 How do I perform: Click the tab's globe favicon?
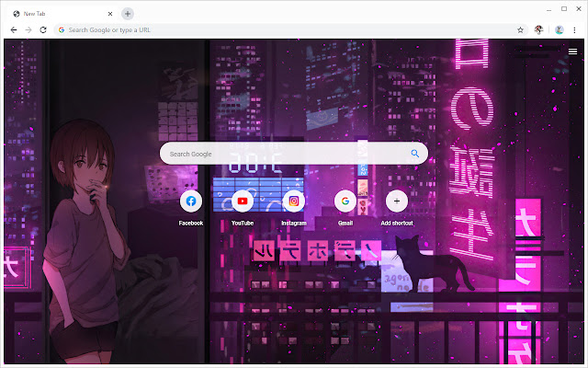17,14
